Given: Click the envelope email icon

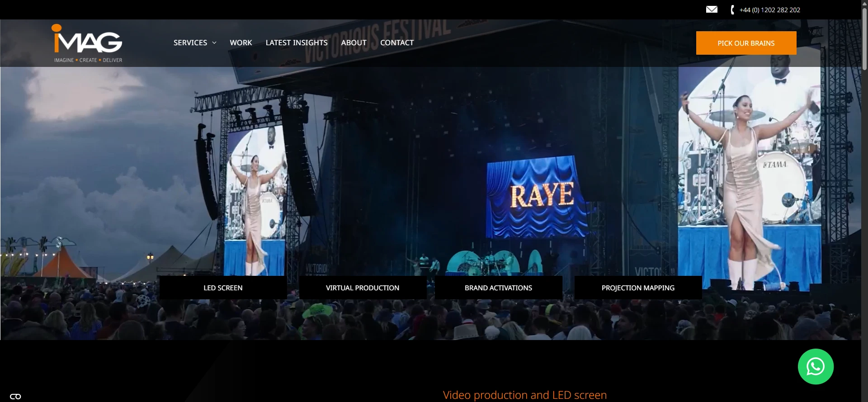Looking at the screenshot, I should (x=712, y=9).
